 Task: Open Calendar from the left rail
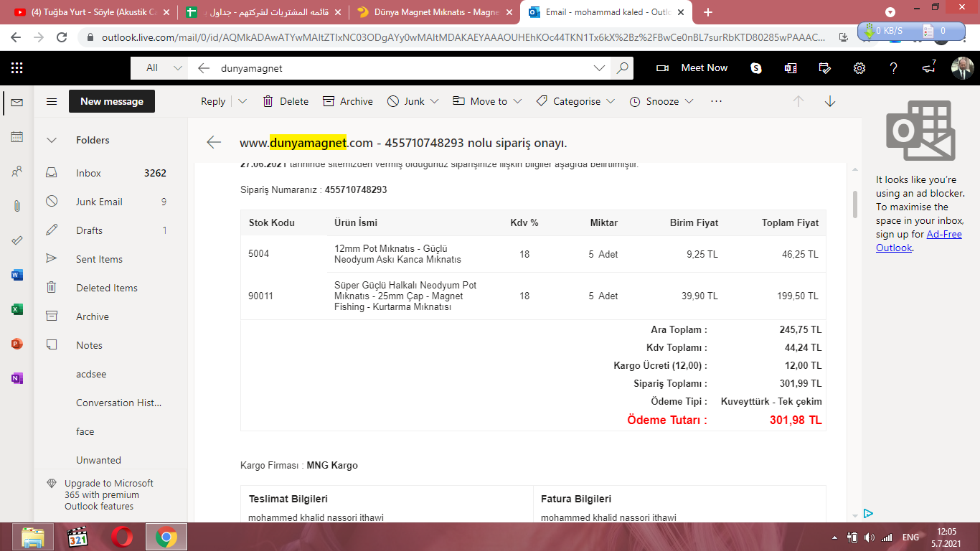pos(17,137)
